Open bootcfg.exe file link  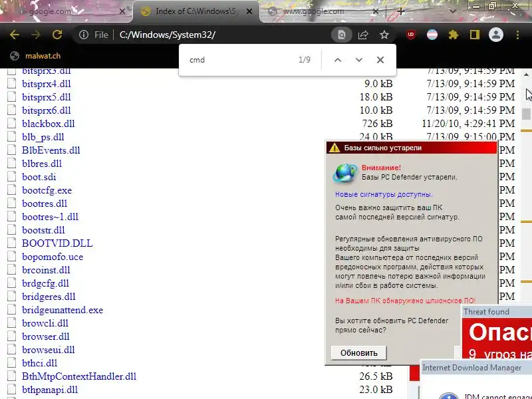[47, 190]
